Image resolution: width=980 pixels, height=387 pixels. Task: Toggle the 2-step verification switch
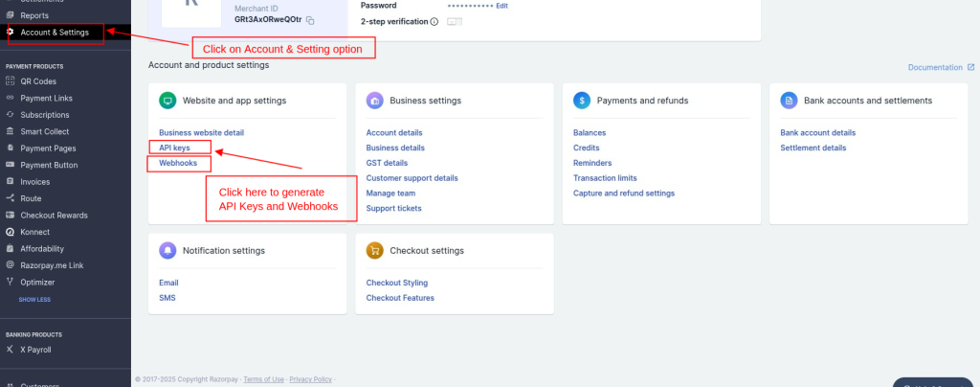(455, 21)
